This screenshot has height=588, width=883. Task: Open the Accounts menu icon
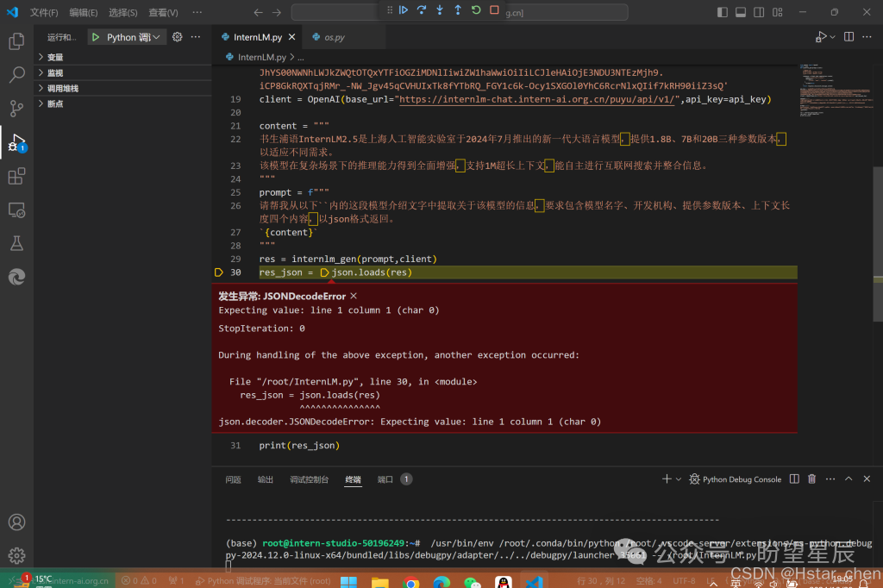(x=17, y=522)
